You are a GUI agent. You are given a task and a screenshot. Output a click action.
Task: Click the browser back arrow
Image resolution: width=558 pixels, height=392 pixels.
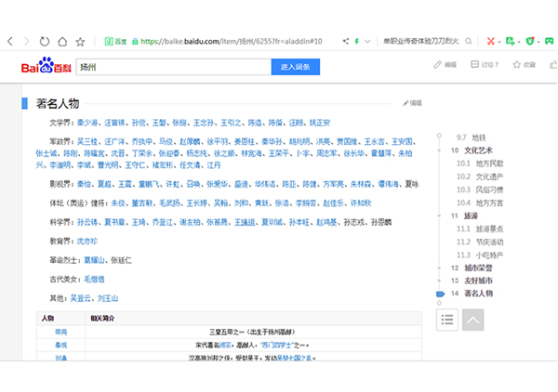click(9, 42)
